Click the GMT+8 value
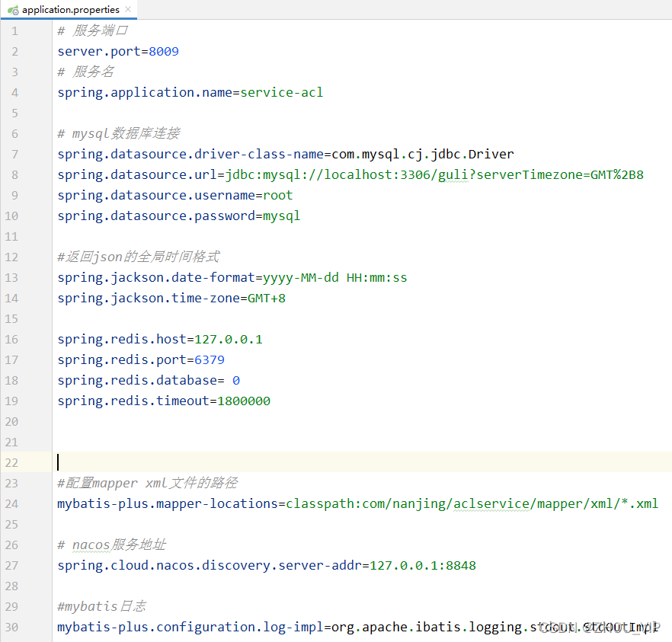Screen dimensions: 672x642 click(267, 298)
